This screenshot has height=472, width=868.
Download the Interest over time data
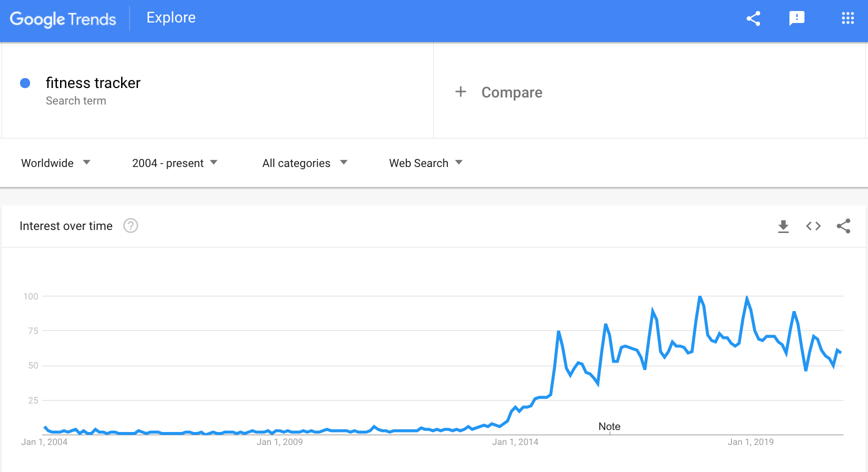click(x=783, y=226)
